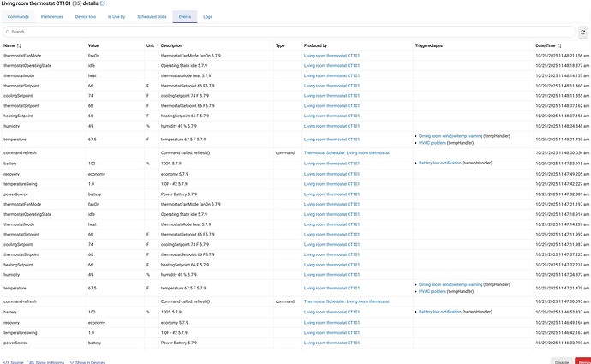Screen dimensions: 591x364
Task: Click the Show in Devices icon link
Action: [89, 361]
